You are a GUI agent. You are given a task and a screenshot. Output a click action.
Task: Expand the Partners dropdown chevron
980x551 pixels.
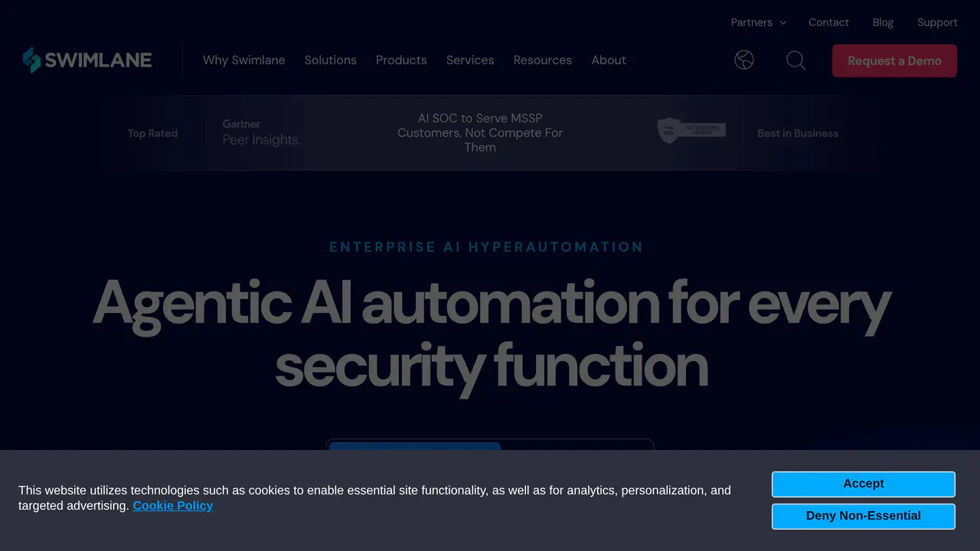(783, 23)
